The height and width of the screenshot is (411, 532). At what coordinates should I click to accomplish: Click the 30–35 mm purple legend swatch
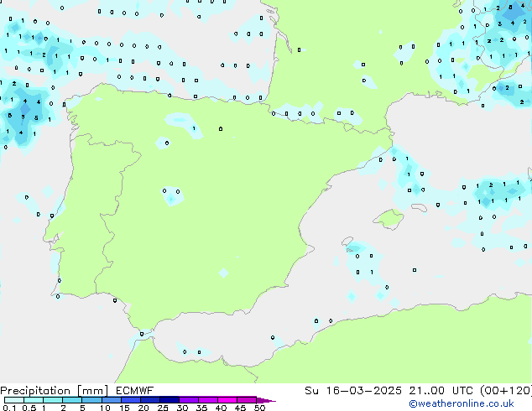[x=189, y=400]
